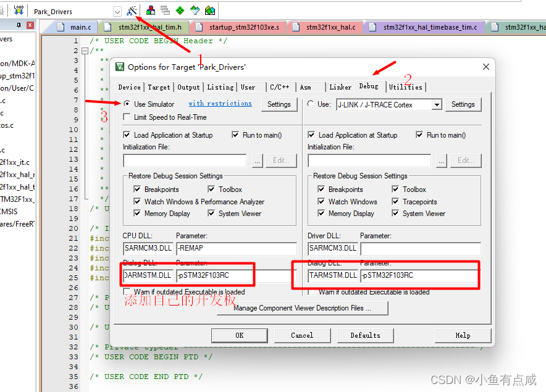Open the Target tab in Options dialog
Screen dimensions: 546x392
(159, 87)
